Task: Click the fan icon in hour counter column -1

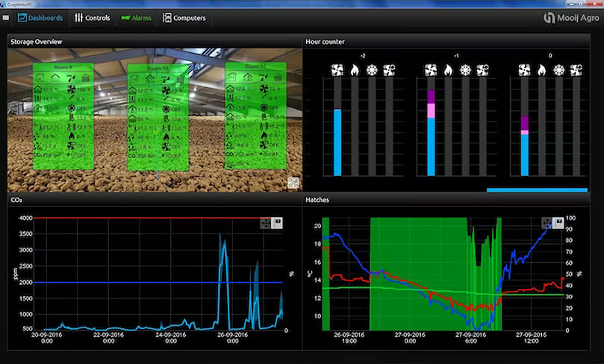Action: [431, 70]
